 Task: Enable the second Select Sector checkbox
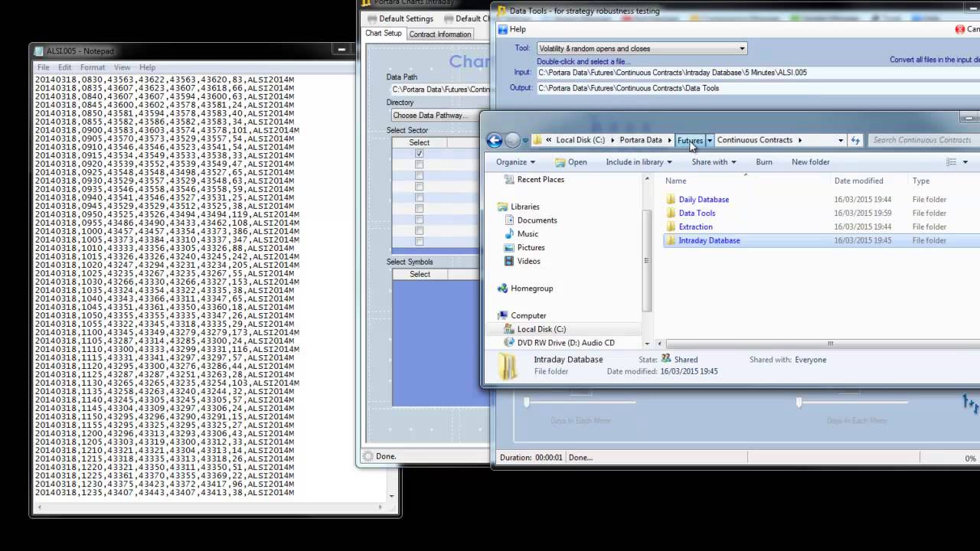tap(419, 165)
